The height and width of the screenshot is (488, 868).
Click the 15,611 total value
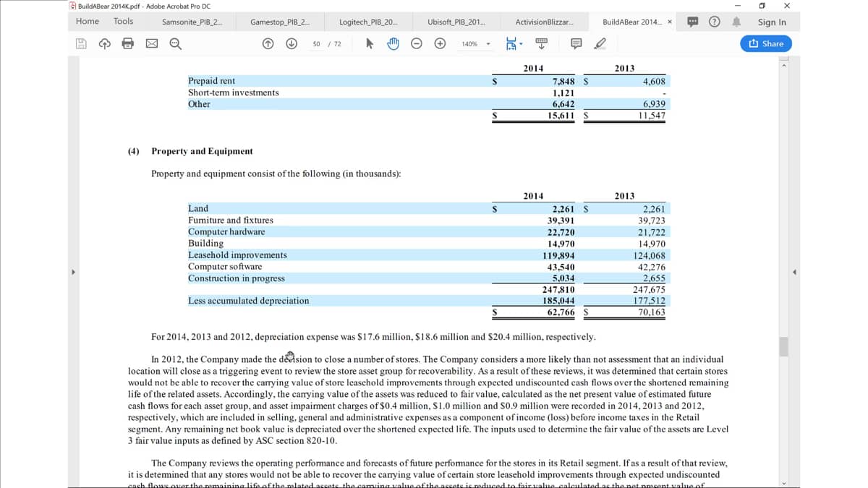[x=561, y=116]
